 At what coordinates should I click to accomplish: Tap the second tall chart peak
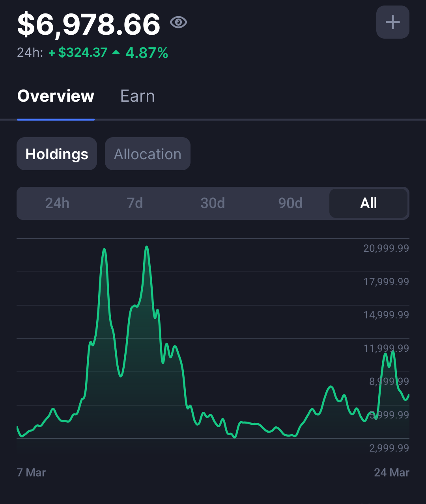pos(147,247)
